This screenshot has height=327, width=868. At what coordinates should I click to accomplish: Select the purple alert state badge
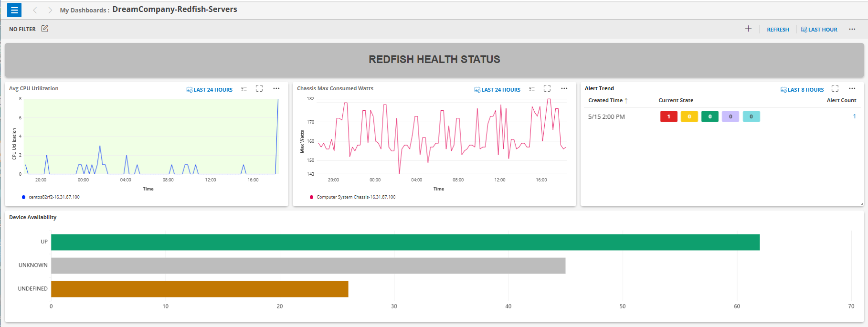pos(730,116)
